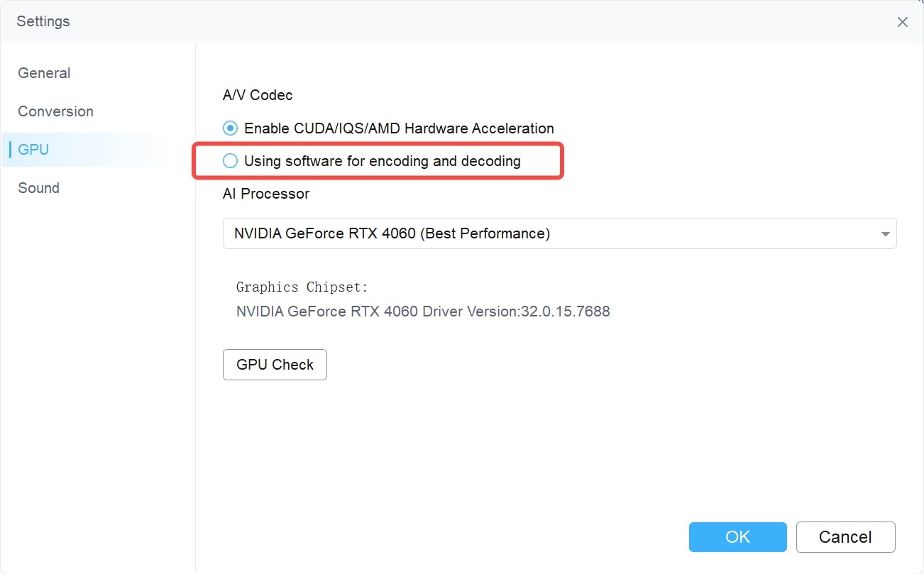This screenshot has height=574, width=924.
Task: Open the General settings section
Action: [x=44, y=73]
